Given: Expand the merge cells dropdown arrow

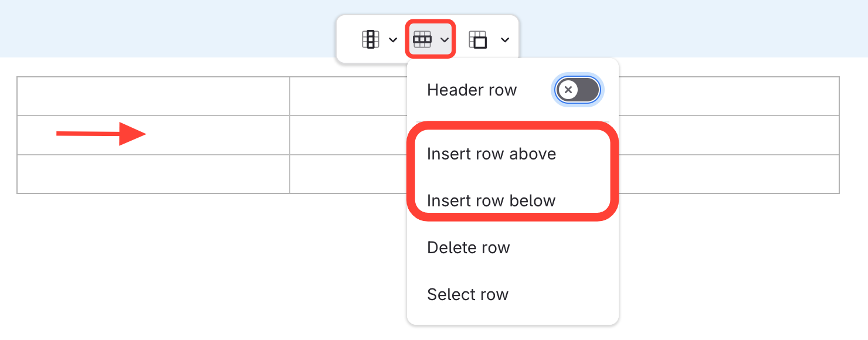Looking at the screenshot, I should [x=505, y=40].
